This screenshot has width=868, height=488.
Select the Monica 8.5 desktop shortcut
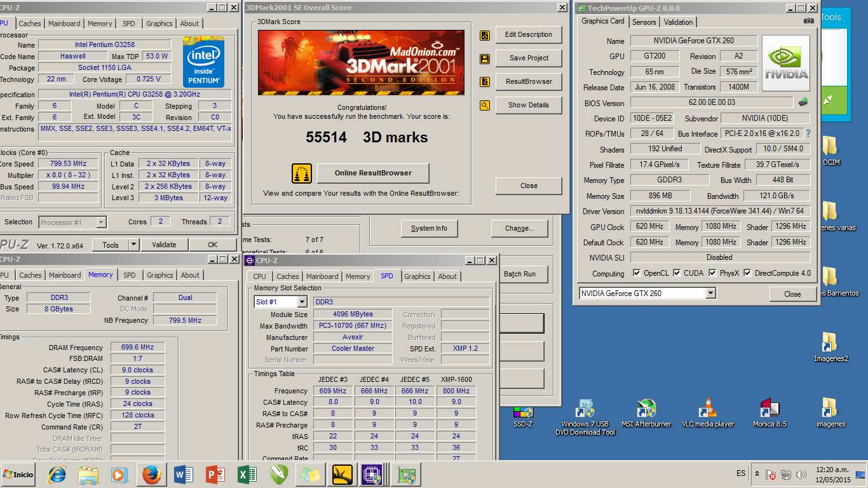click(770, 413)
